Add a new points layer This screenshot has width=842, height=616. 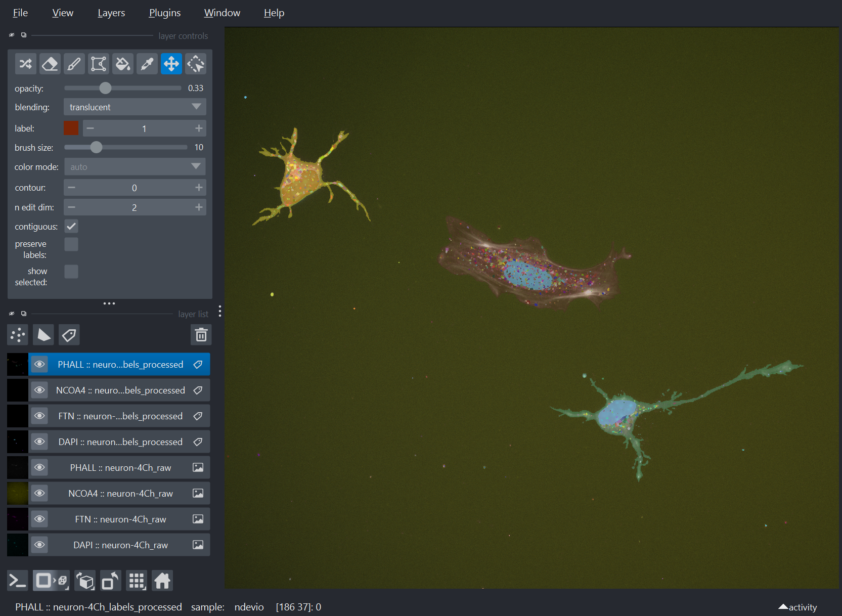tap(17, 334)
